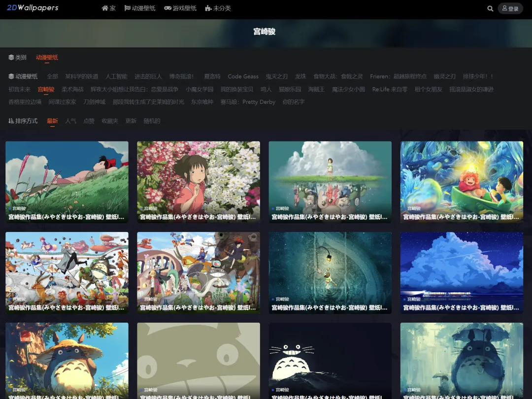532x399 pixels.
Task: Filter by Code Geass
Action: click(x=243, y=76)
